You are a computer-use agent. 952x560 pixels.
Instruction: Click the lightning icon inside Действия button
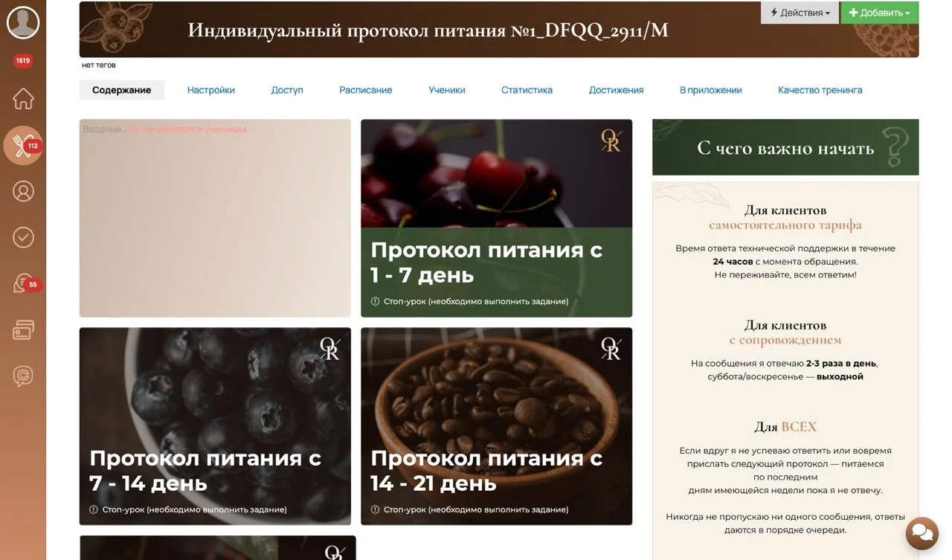pyautogui.click(x=776, y=12)
